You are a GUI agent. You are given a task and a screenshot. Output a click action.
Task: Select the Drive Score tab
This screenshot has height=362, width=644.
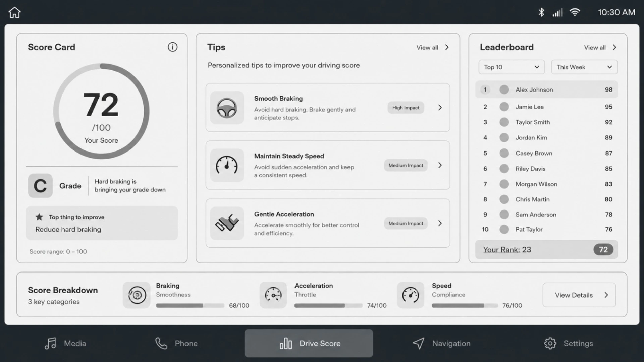309,343
